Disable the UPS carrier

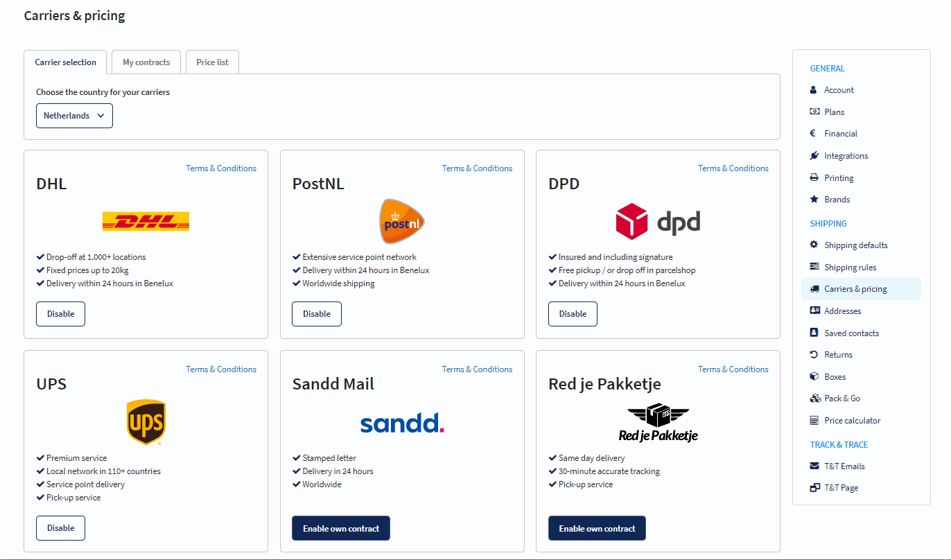click(60, 528)
